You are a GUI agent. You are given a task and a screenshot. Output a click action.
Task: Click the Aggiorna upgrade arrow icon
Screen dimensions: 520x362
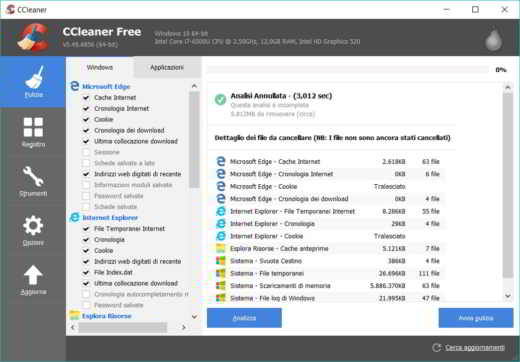(x=33, y=275)
